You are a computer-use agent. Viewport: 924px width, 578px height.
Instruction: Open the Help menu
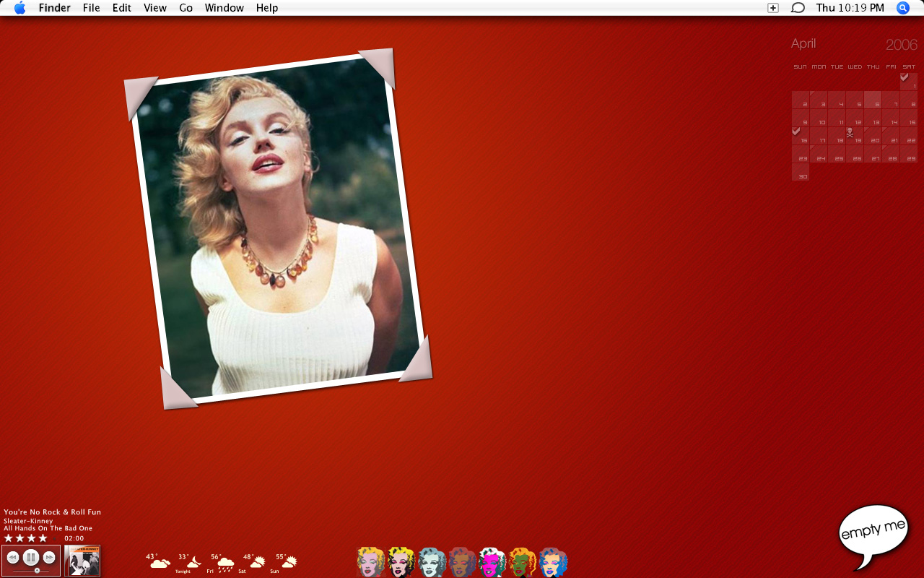[267, 8]
